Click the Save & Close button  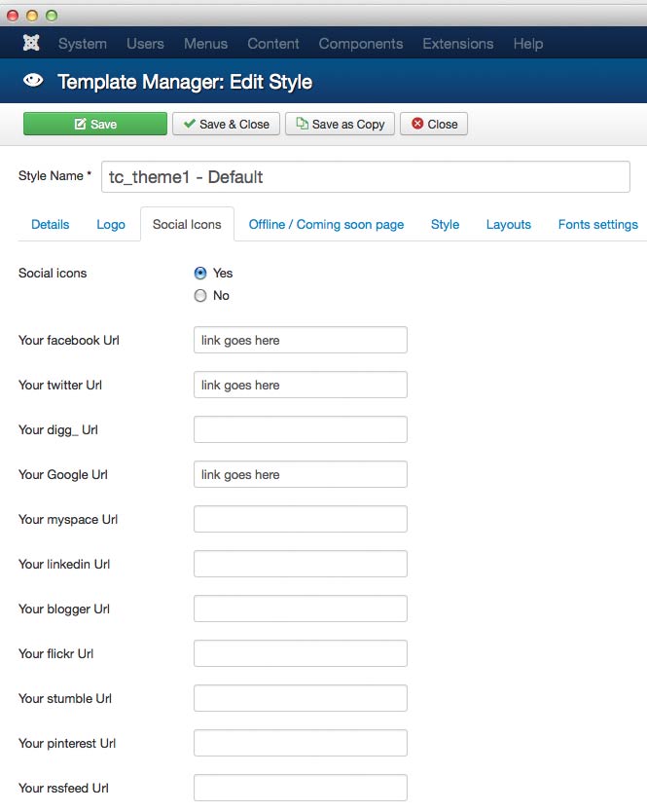[226, 125]
